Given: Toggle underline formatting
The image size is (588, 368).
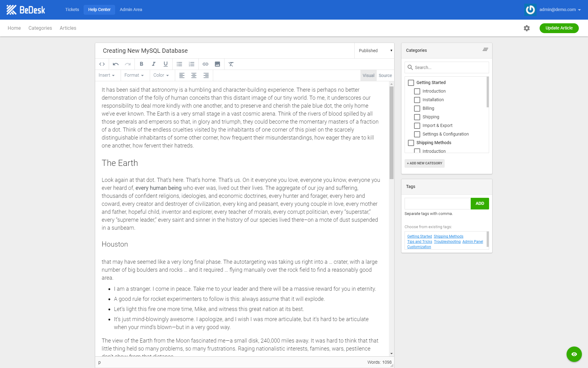Looking at the screenshot, I should [x=166, y=64].
